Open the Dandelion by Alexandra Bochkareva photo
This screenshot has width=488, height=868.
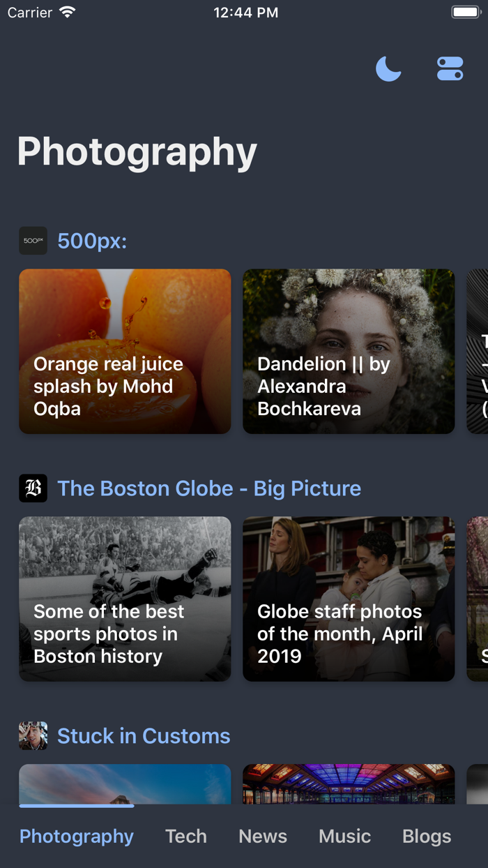click(x=348, y=352)
